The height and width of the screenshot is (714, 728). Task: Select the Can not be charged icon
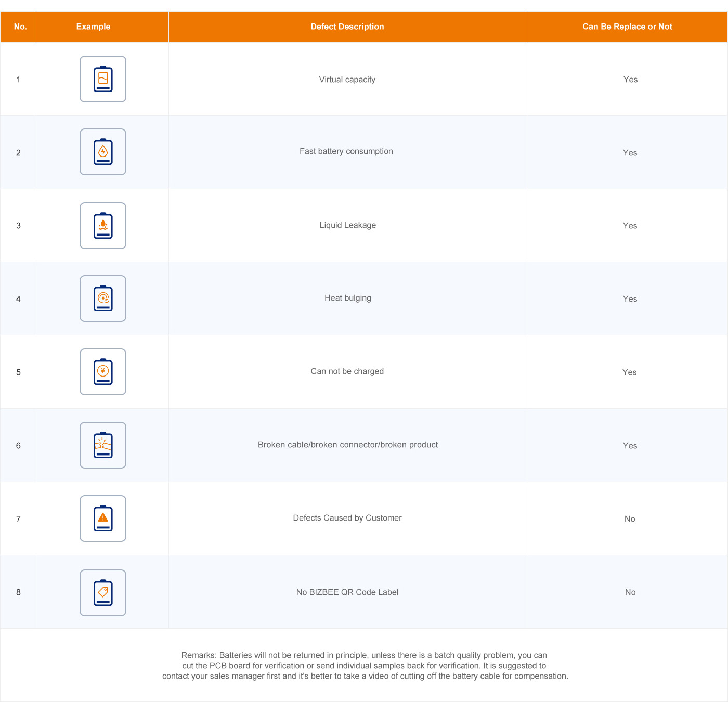coord(103,372)
